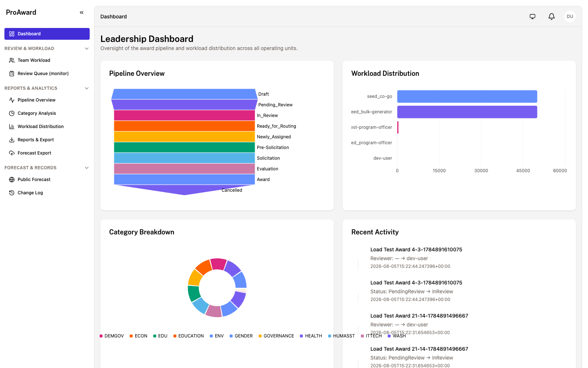Click the In_Review pink funnel segment
This screenshot has width=588, height=368.
[184, 115]
